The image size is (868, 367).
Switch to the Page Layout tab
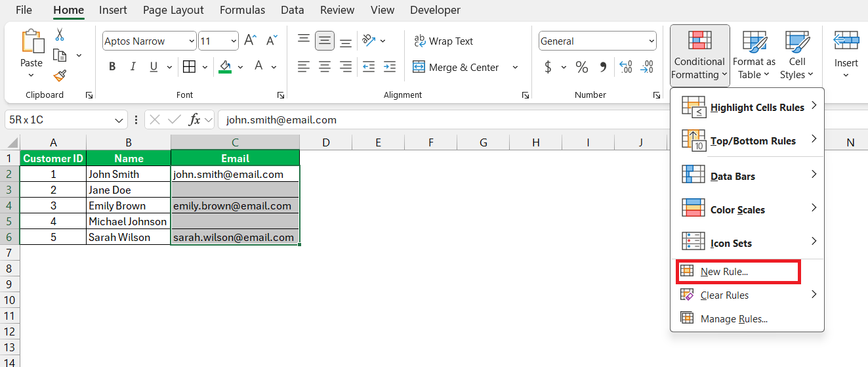click(x=173, y=10)
